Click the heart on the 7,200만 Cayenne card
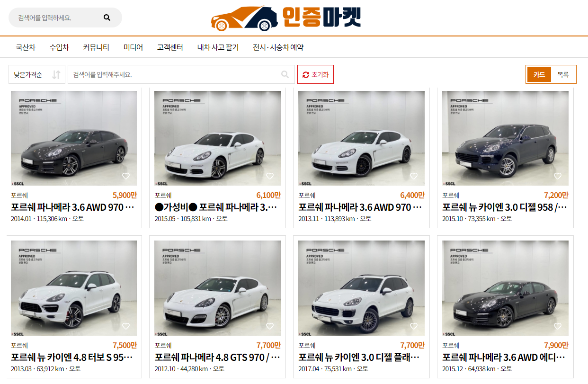Viewport: 588px width, 384px height. click(x=558, y=176)
